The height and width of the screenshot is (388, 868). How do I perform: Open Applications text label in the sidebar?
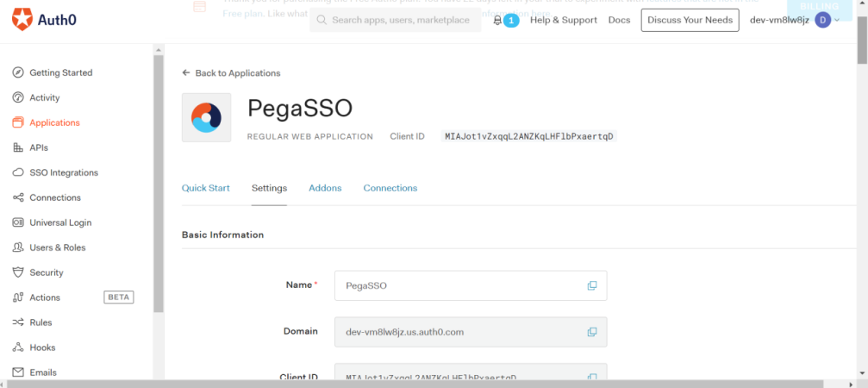(55, 123)
